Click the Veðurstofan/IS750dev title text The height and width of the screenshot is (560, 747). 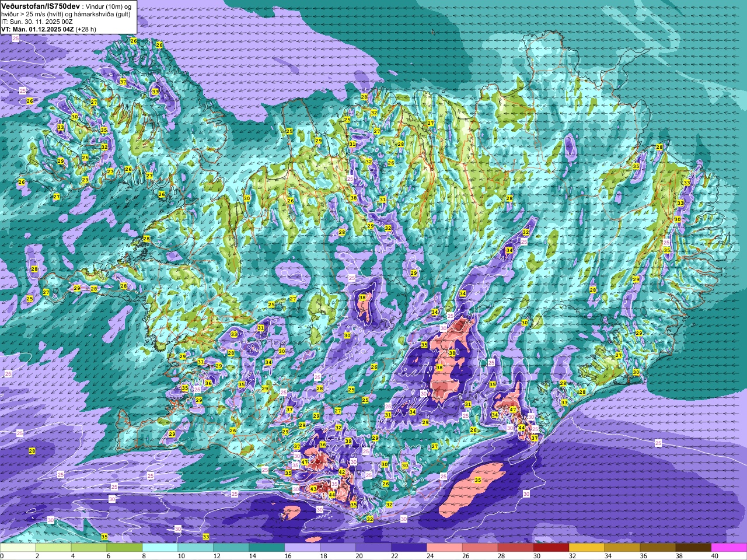point(40,5)
